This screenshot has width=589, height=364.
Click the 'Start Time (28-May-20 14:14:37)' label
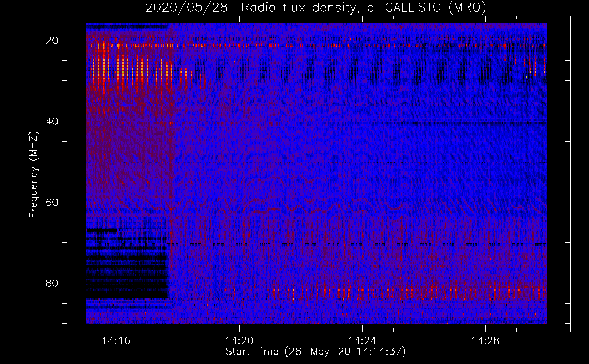pos(316,352)
